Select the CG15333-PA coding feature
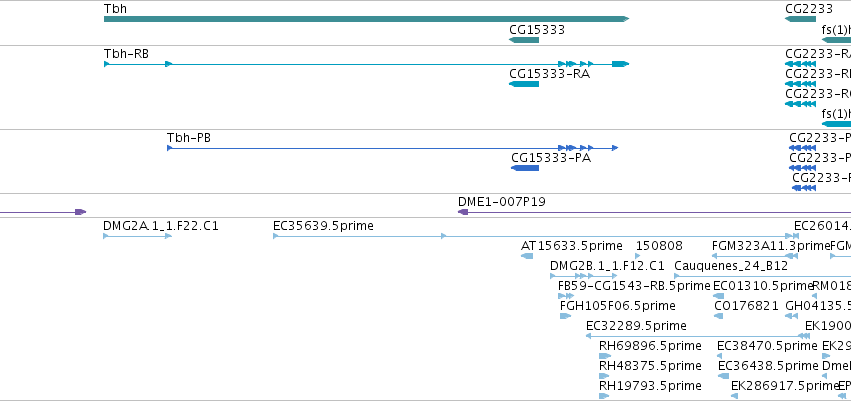 [525, 168]
